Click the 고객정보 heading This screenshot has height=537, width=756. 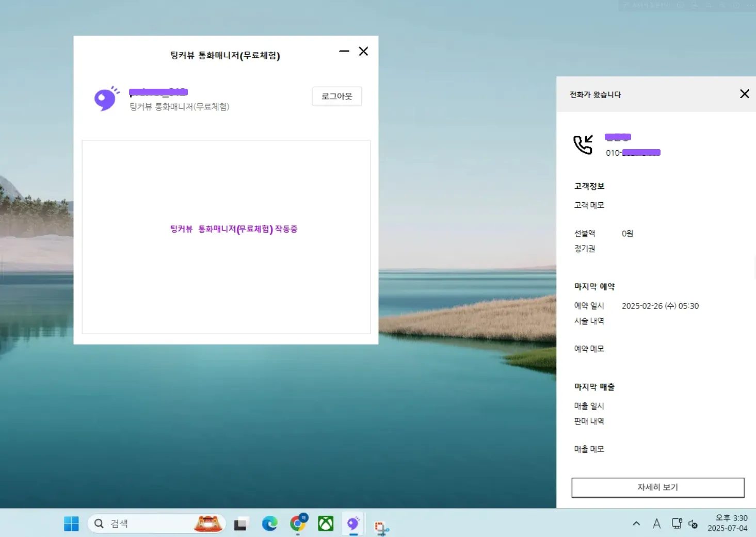tap(589, 186)
